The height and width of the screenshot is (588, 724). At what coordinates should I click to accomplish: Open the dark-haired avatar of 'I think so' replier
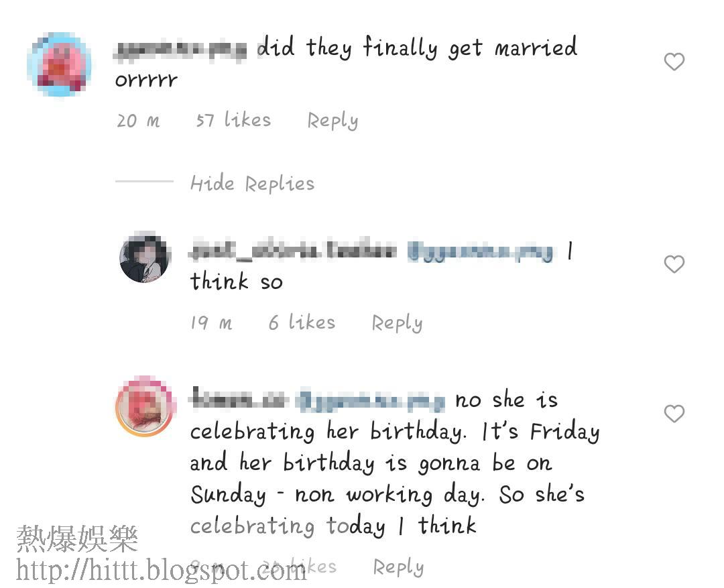[x=145, y=257]
